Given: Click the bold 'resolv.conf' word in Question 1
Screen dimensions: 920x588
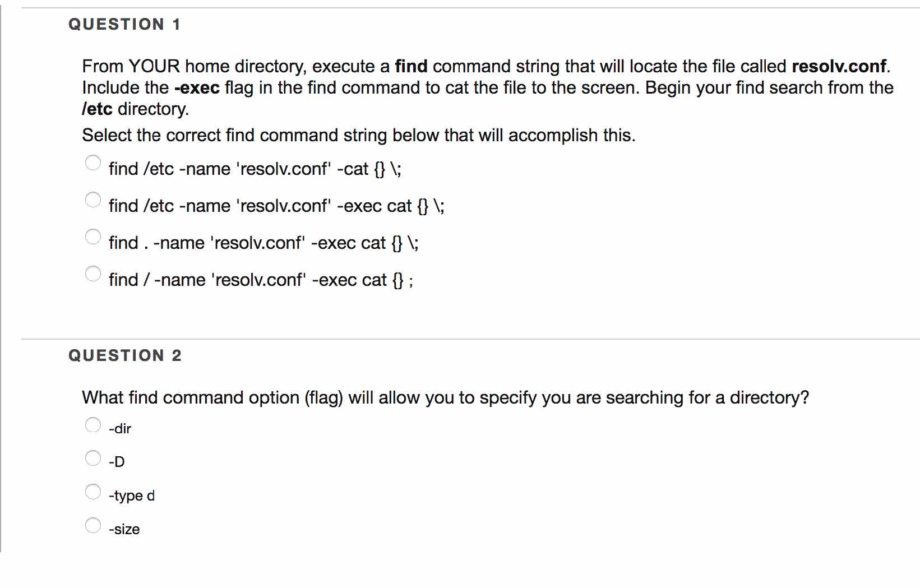Looking at the screenshot, I should (839, 66).
